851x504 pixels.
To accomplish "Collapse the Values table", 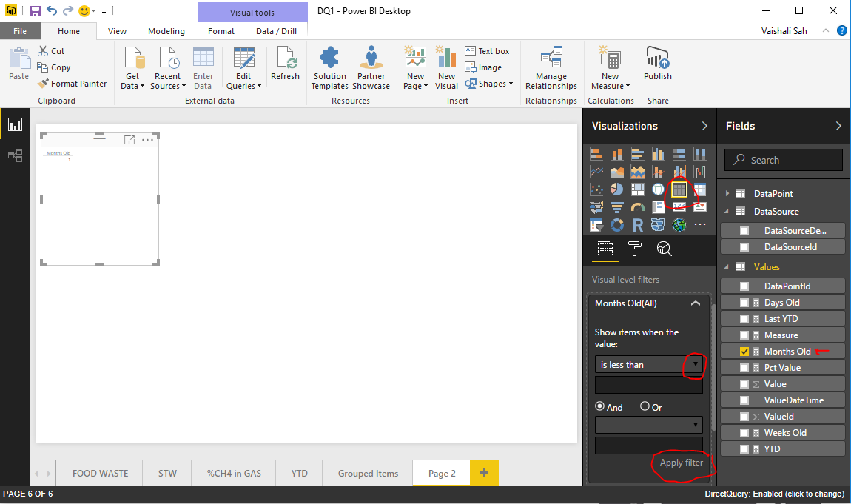I will 727,267.
